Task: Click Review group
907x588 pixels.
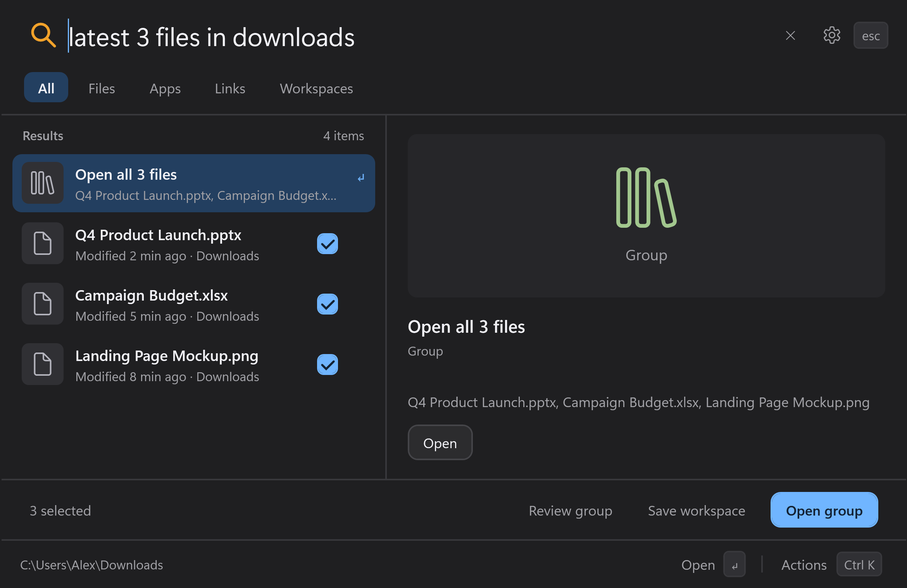Action: point(570,511)
